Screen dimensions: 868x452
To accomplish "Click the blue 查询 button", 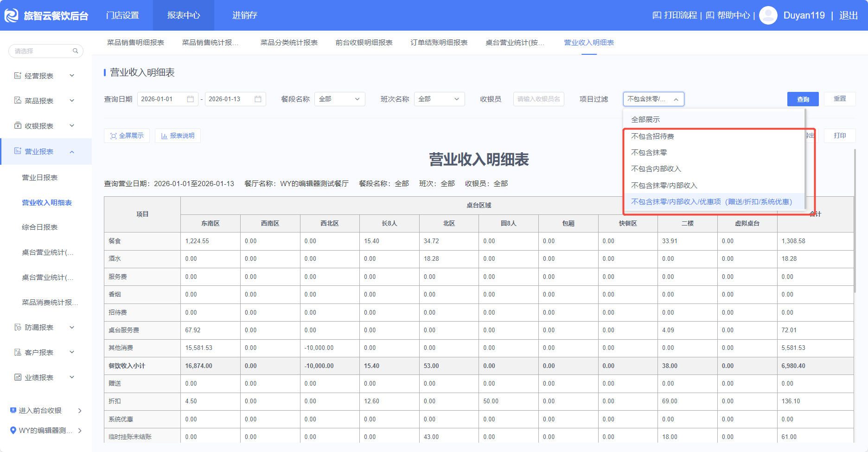I will [803, 99].
